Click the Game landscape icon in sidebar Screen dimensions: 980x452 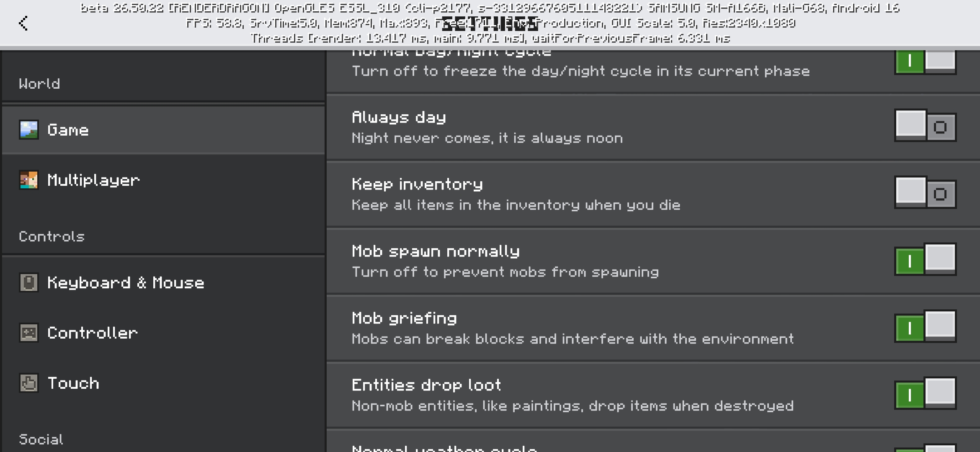pos(29,130)
